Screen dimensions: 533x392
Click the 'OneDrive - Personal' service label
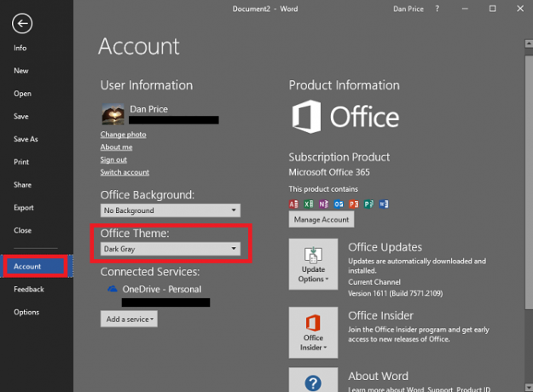[162, 289]
